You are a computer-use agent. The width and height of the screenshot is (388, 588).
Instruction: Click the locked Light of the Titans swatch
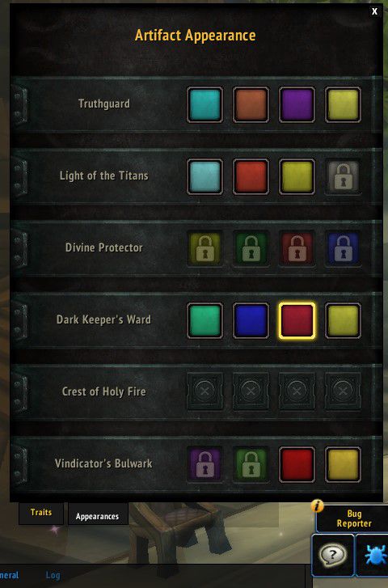343,176
